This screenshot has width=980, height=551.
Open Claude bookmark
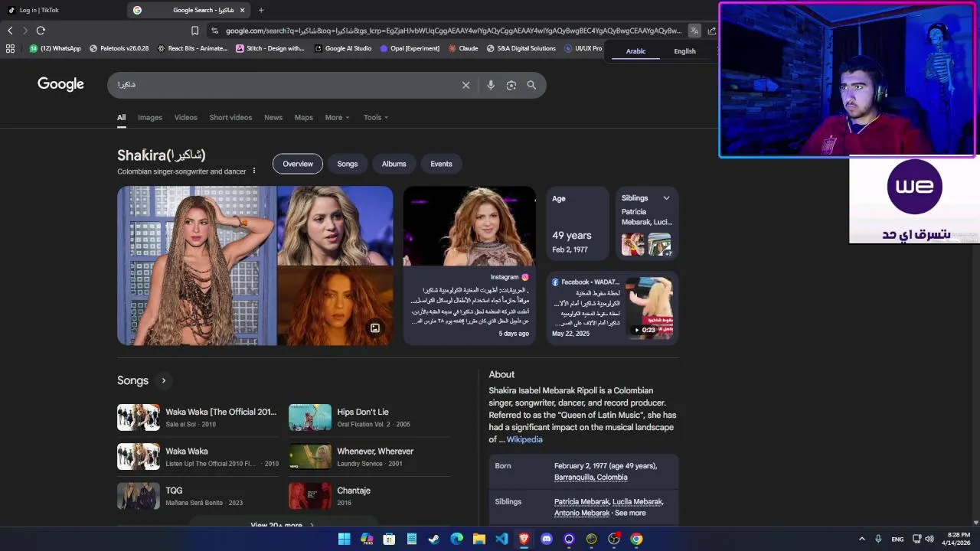(463, 48)
